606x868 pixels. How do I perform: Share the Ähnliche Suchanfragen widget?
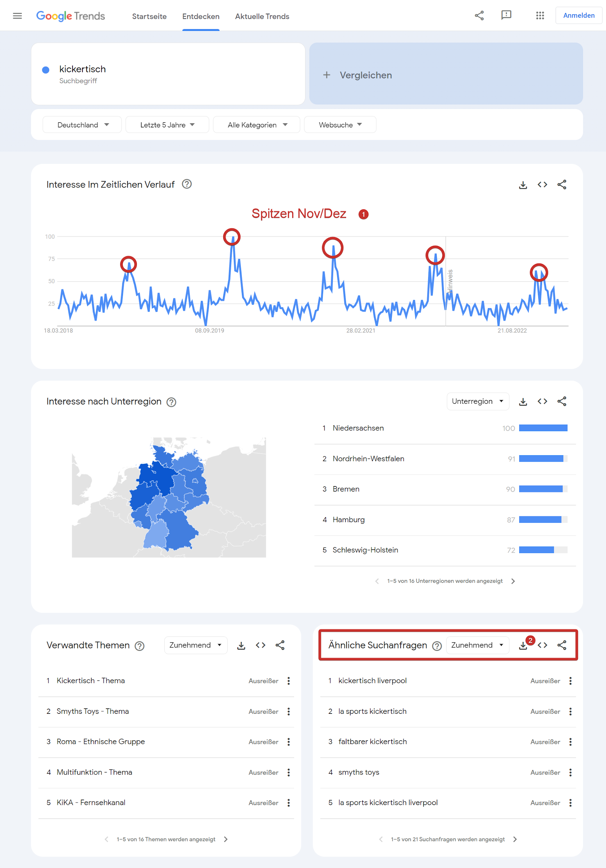pyautogui.click(x=562, y=645)
